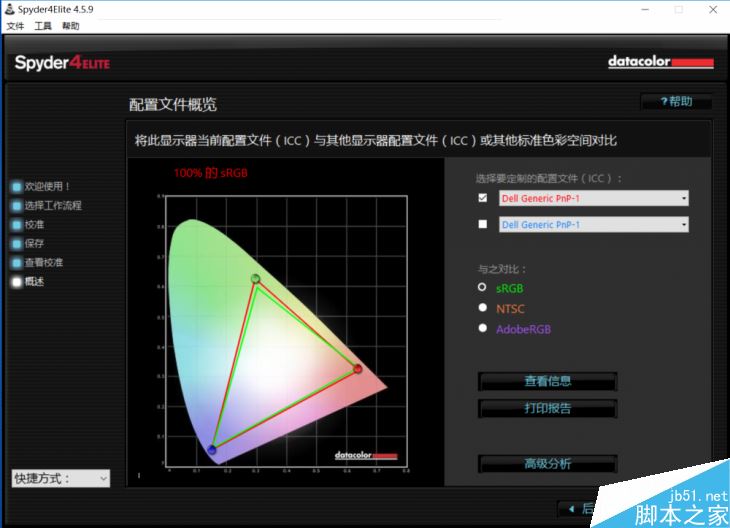Select the NTSC comparison radio button
The width and height of the screenshot is (730, 528).
tap(482, 307)
